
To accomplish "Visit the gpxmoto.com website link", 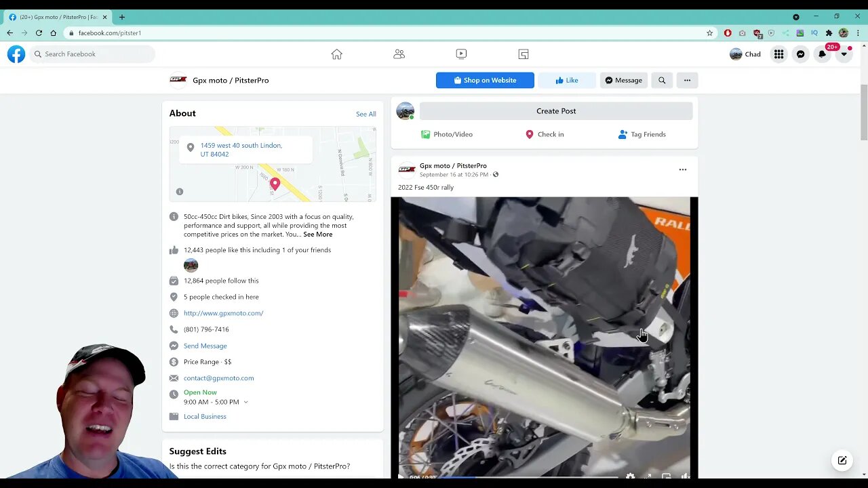I will point(223,313).
